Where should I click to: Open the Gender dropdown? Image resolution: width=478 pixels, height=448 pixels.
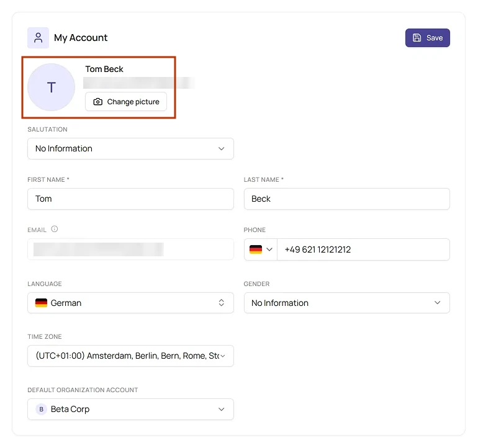(x=346, y=303)
